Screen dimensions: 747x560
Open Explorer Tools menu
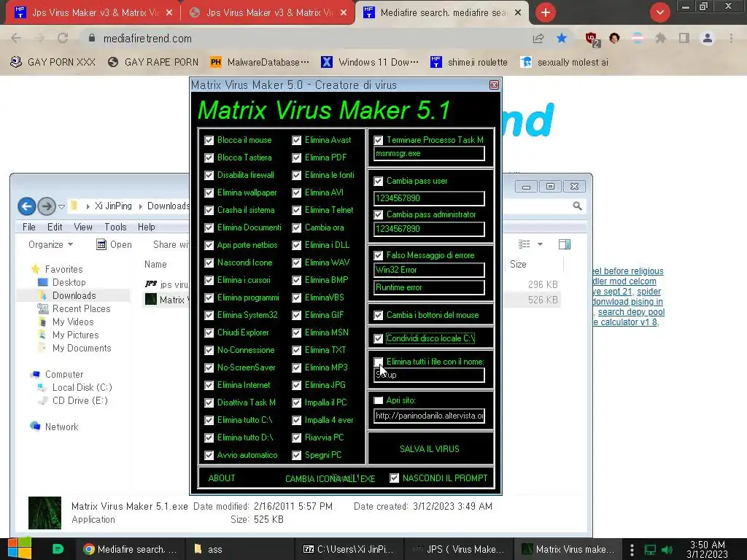coord(115,227)
